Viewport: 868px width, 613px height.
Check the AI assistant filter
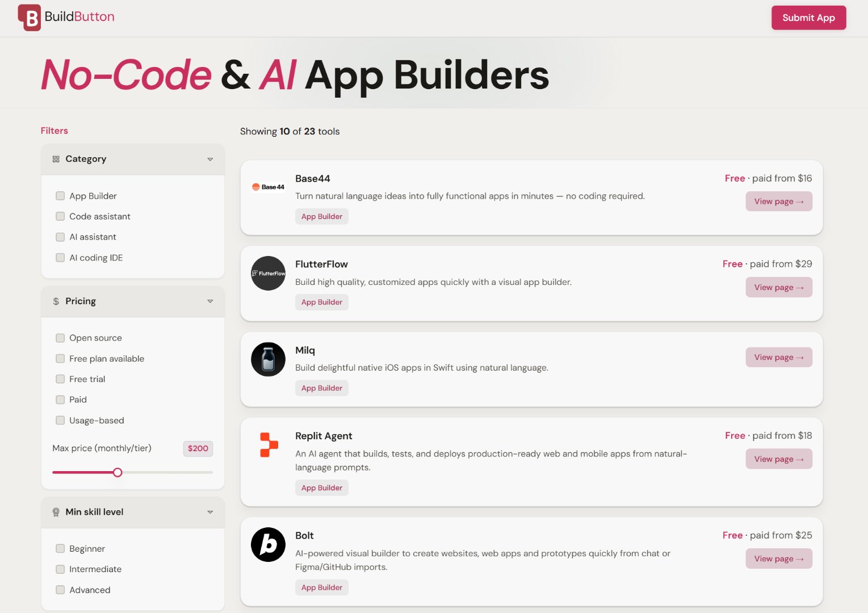click(60, 237)
